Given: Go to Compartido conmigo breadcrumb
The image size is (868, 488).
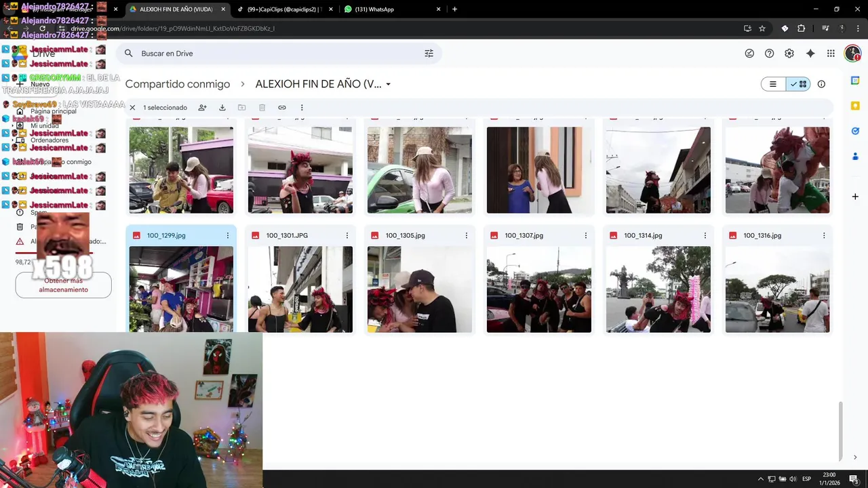Looking at the screenshot, I should click(x=178, y=84).
